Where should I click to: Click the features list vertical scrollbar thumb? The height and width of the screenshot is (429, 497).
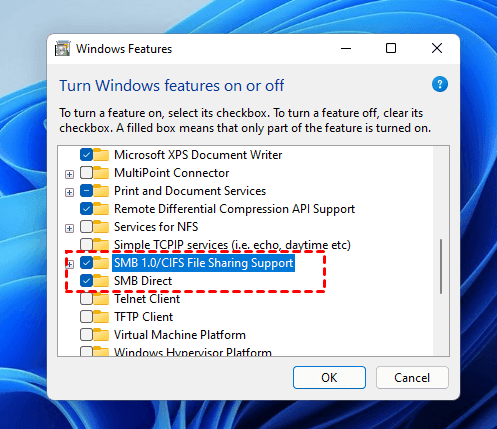pyautogui.click(x=441, y=266)
